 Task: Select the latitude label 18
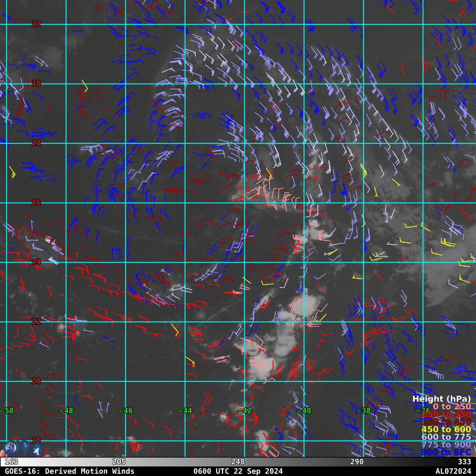pos(36,440)
